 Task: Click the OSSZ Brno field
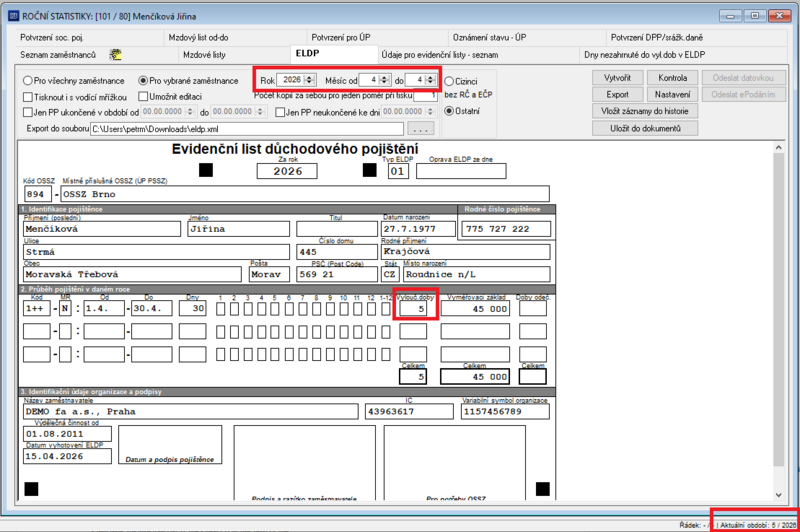[x=305, y=194]
